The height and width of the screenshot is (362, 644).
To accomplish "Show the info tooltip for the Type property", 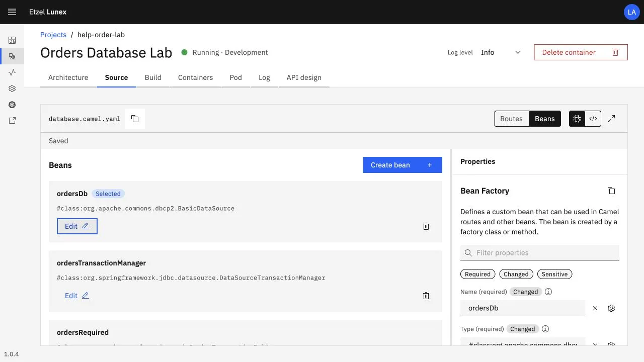I will (545, 329).
